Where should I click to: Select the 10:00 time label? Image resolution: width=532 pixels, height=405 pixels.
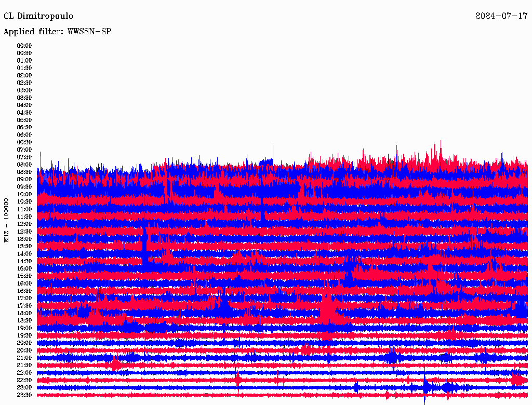click(24, 194)
